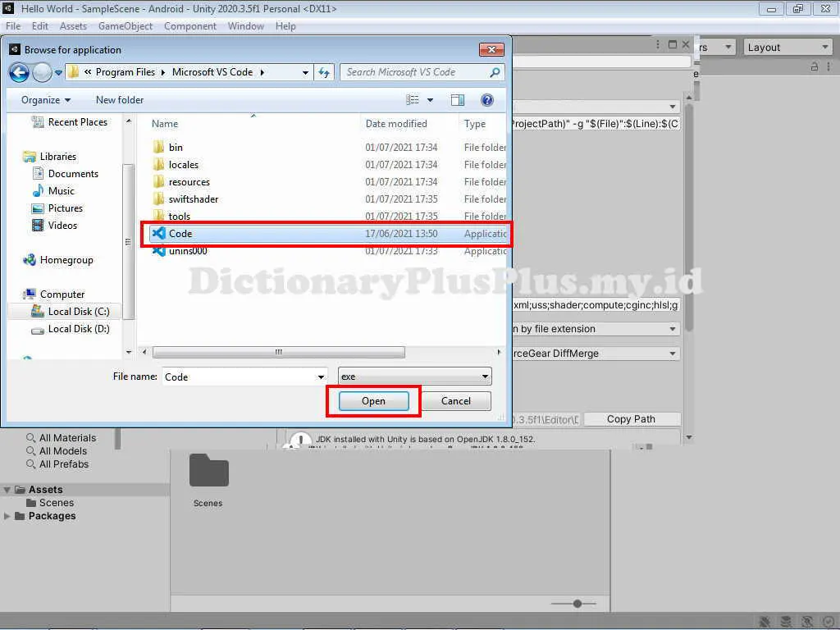The image size is (840, 630).
Task: Click the Unity panel lock icon
Action: [815, 66]
